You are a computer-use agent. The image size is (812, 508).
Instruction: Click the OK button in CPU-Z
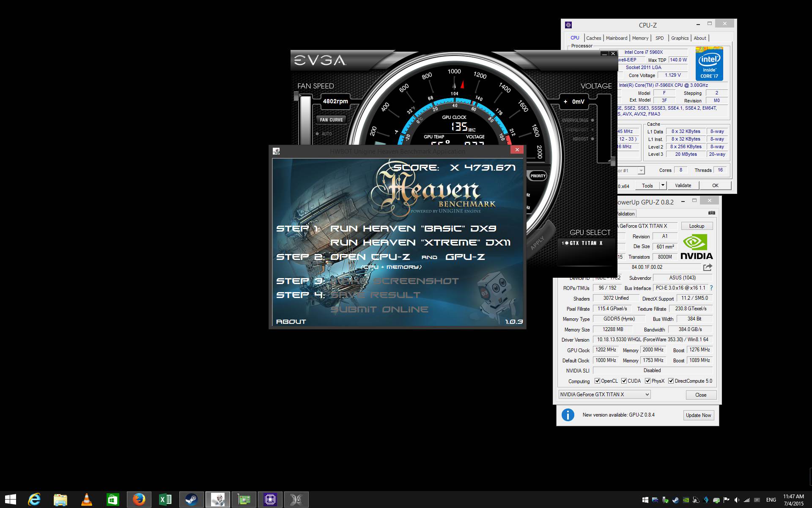coord(715,185)
